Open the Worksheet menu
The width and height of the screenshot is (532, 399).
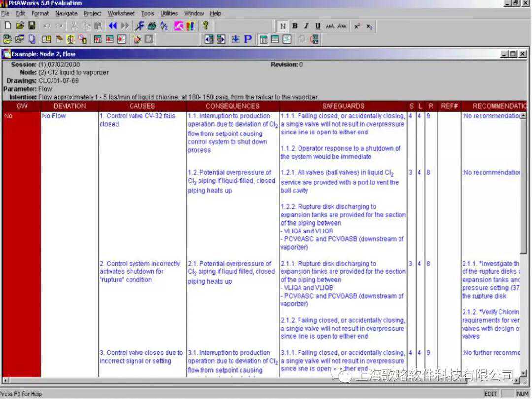coord(121,13)
